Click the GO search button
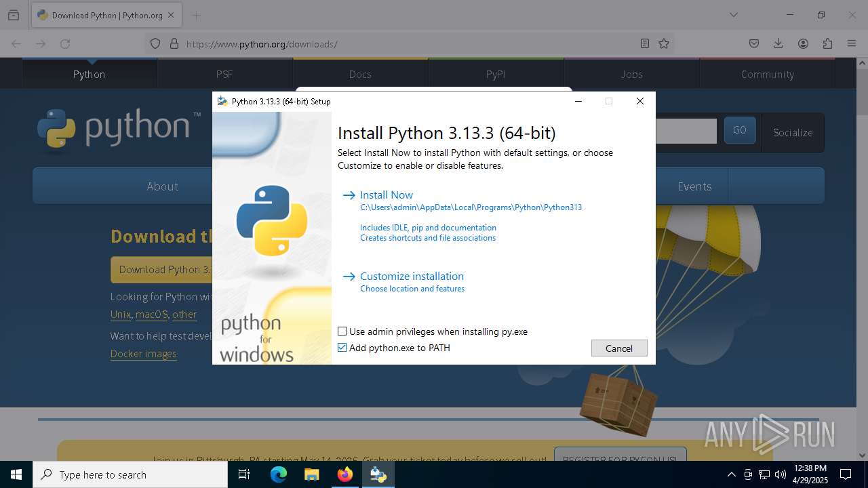The width and height of the screenshot is (868, 488). (740, 130)
